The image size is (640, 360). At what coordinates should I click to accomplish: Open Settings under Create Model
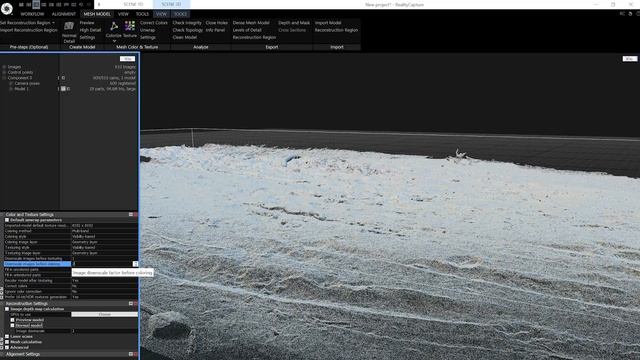[87, 38]
